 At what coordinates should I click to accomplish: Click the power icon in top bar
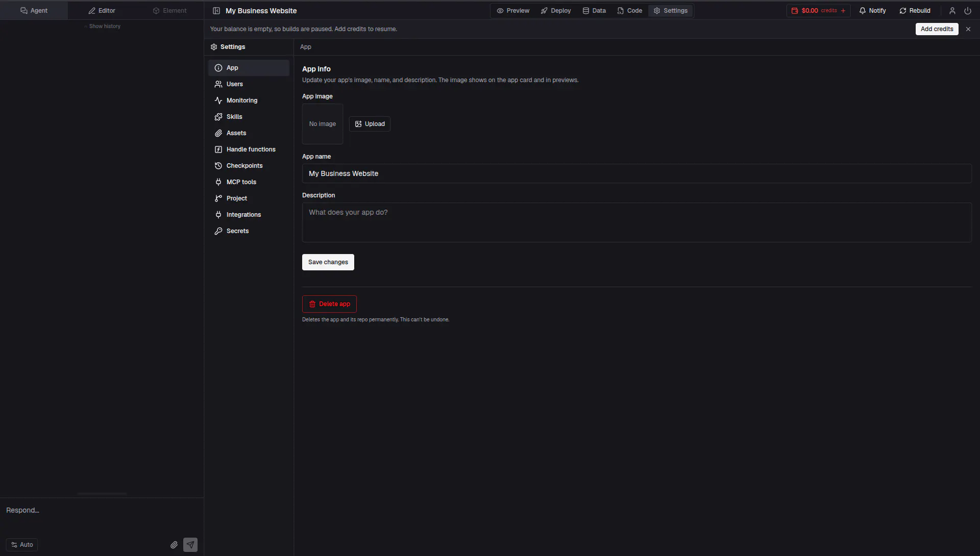pyautogui.click(x=967, y=11)
